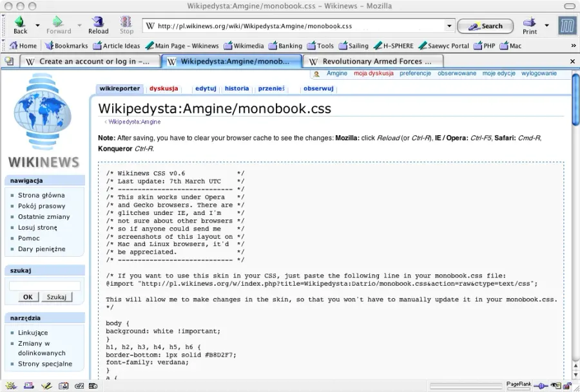This screenshot has height=392, width=580.
Task: Follow the Wikipedysta:Amgine breadcrumb link
Action: [x=135, y=122]
